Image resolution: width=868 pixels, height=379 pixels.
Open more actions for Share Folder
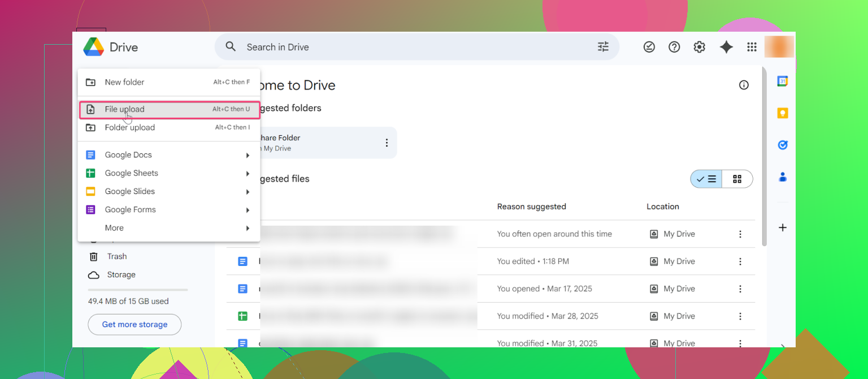click(387, 143)
